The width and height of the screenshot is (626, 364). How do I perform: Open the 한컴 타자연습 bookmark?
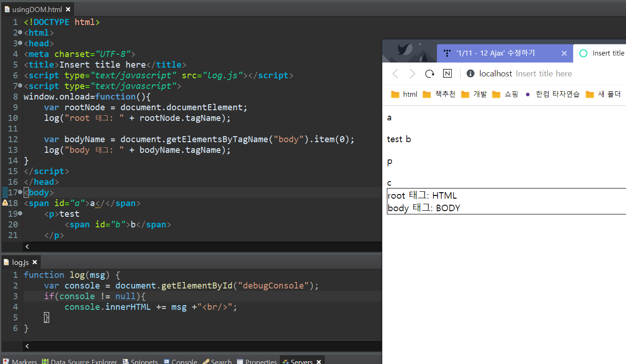click(552, 94)
